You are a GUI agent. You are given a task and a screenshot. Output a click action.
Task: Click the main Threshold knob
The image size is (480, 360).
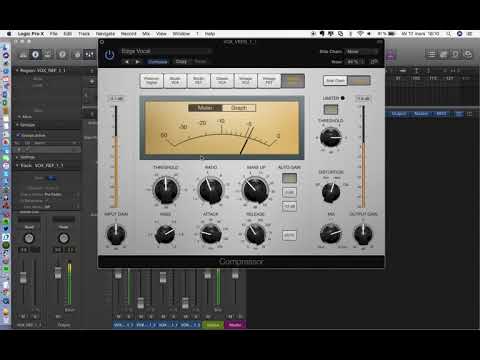(x=166, y=190)
